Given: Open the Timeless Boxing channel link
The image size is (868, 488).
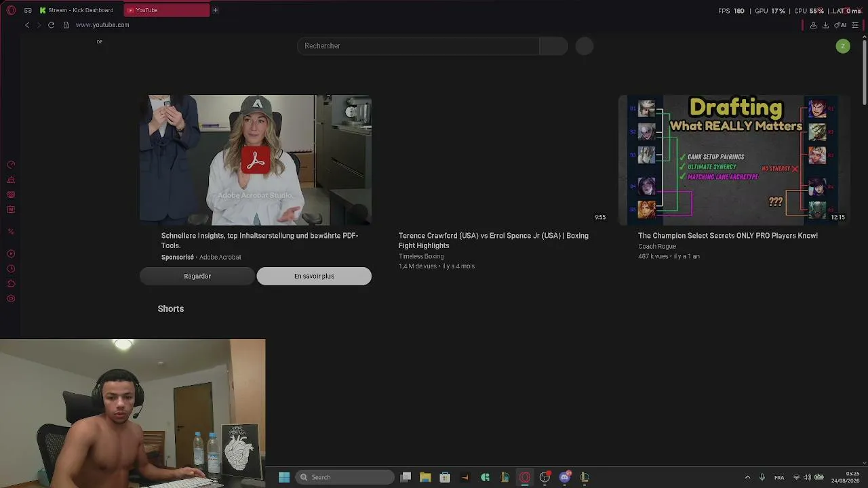Looking at the screenshot, I should tap(421, 257).
